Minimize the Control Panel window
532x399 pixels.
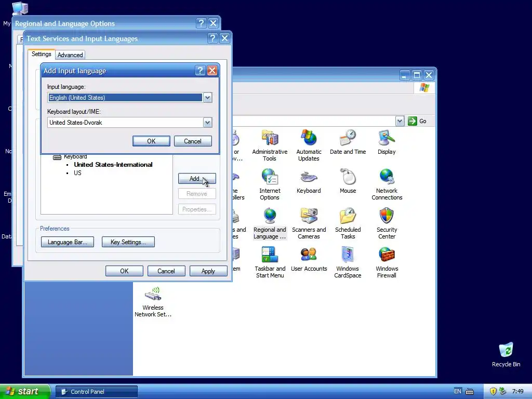tap(404, 75)
